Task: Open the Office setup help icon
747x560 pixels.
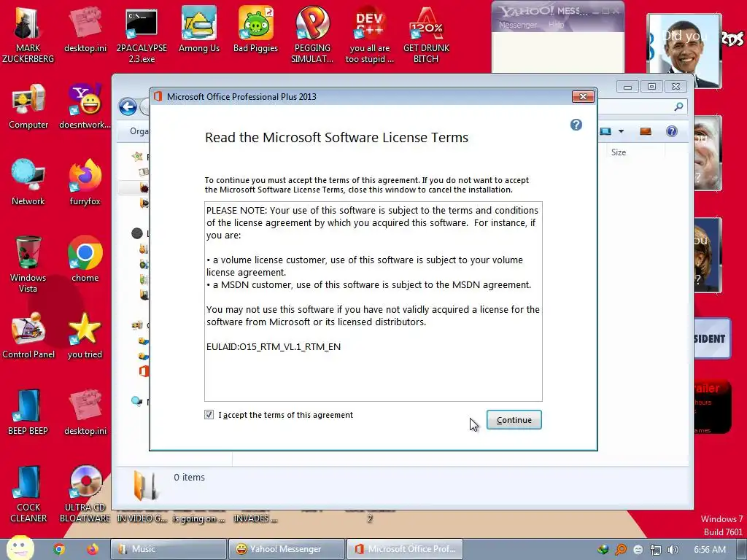Action: coord(576,125)
